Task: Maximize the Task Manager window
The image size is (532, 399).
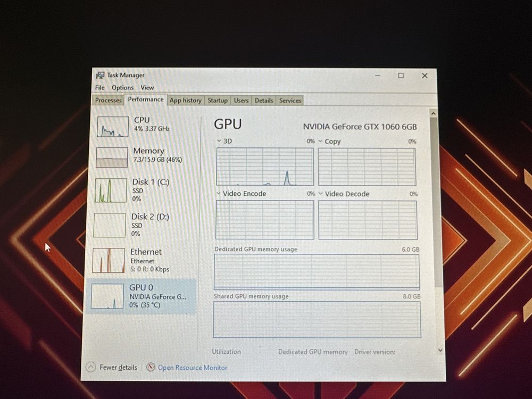Action: (x=401, y=76)
